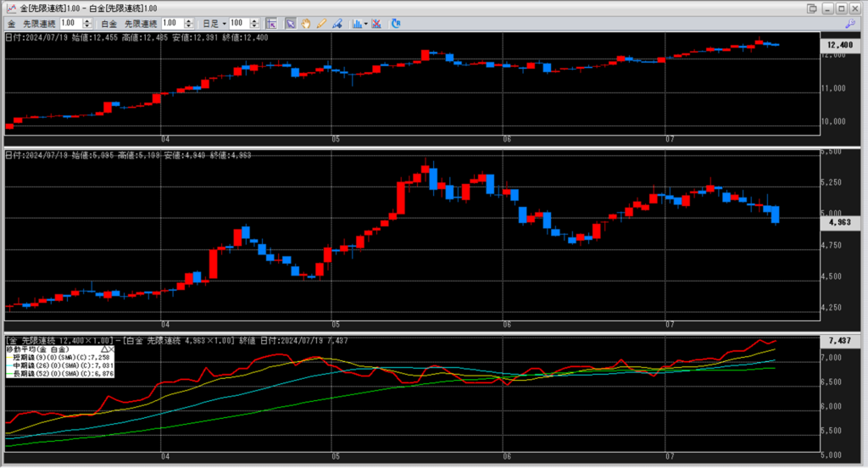Viewport: 868px width, 468px height.
Task: Click the first 先限連続 contract button
Action: [x=39, y=24]
